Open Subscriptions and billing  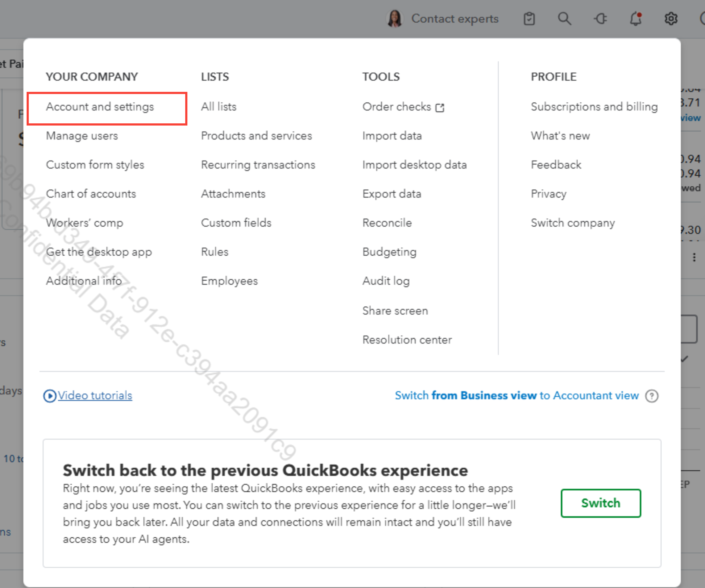594,107
